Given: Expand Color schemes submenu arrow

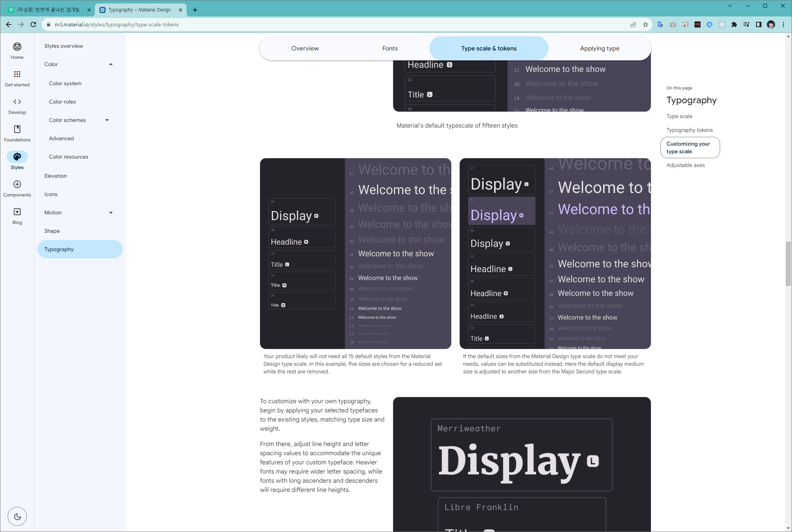Looking at the screenshot, I should coord(107,120).
